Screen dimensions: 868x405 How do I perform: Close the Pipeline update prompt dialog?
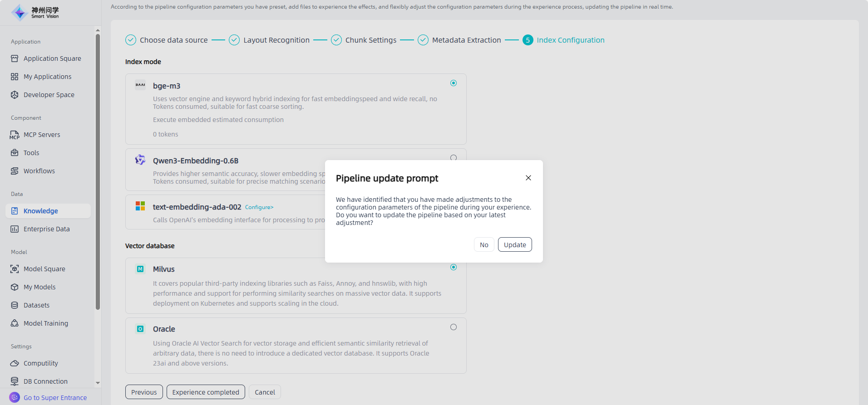point(528,178)
